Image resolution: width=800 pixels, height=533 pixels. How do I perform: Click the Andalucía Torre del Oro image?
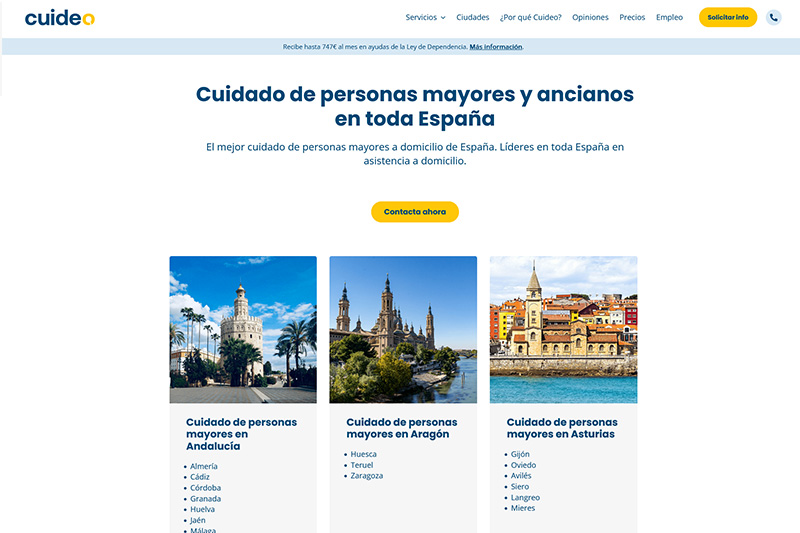pyautogui.click(x=243, y=329)
